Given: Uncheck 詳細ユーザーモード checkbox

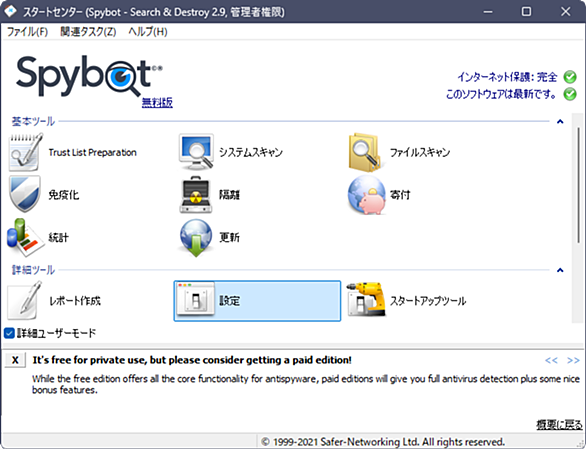Looking at the screenshot, I should tap(9, 333).
